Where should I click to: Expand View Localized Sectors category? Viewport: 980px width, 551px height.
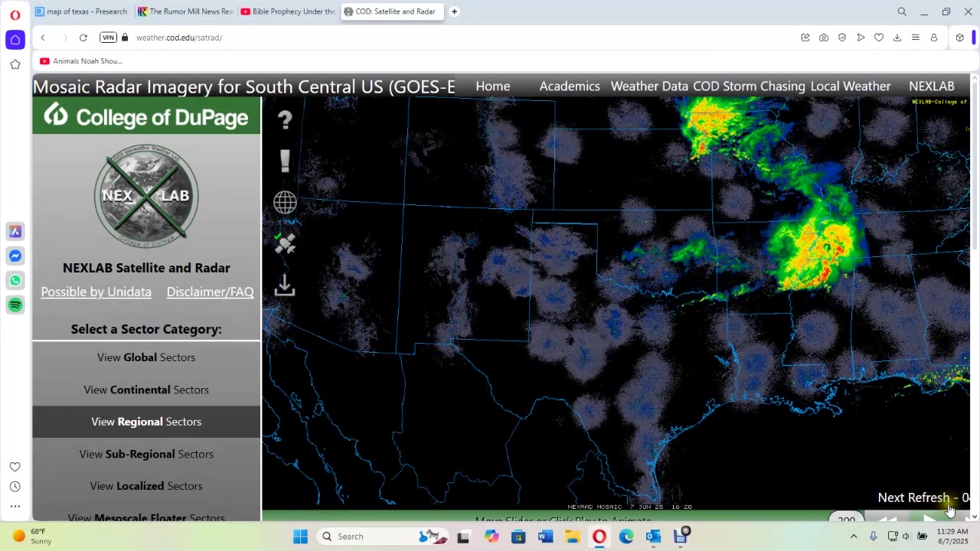pos(146,486)
